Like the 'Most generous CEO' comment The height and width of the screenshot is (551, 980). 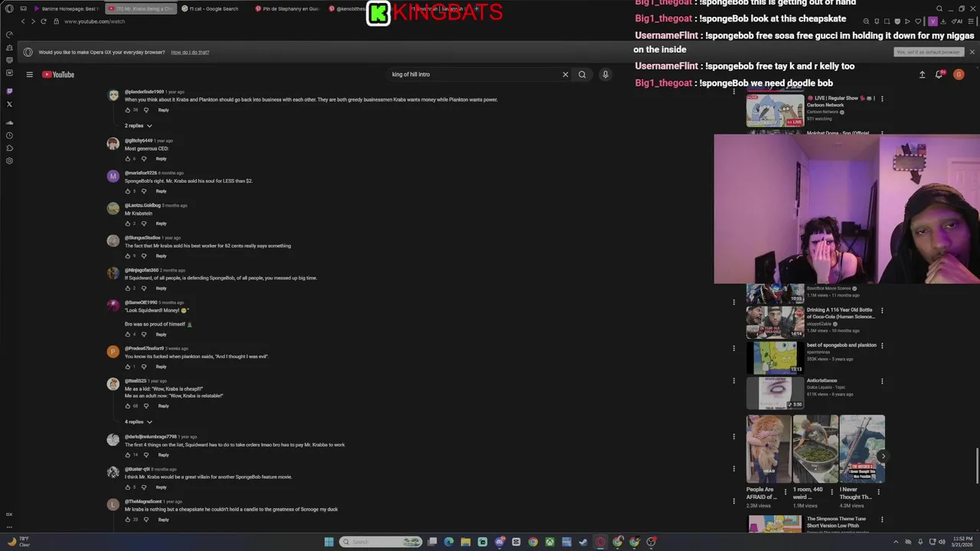point(128,159)
